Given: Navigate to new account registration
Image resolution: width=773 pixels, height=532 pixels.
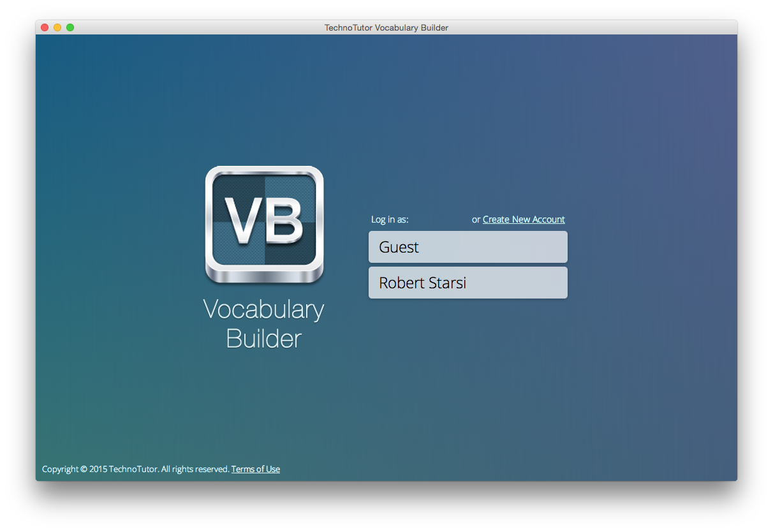Looking at the screenshot, I should coord(523,219).
